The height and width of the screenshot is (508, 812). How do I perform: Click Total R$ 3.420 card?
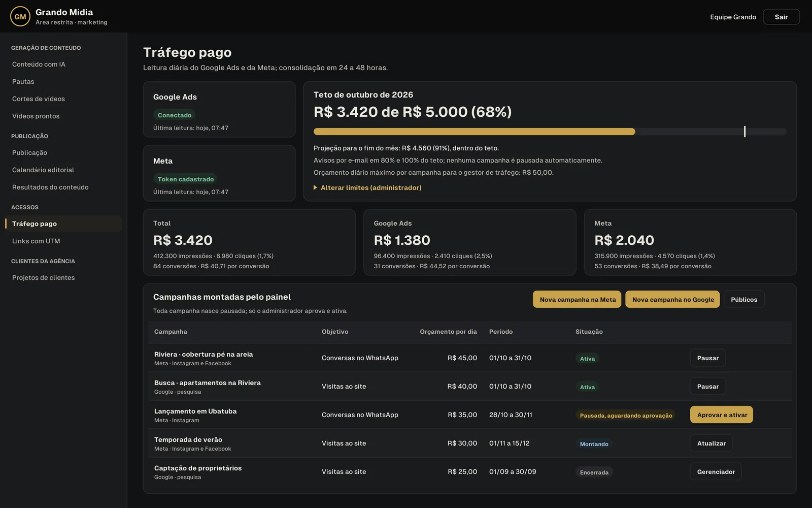click(249, 242)
